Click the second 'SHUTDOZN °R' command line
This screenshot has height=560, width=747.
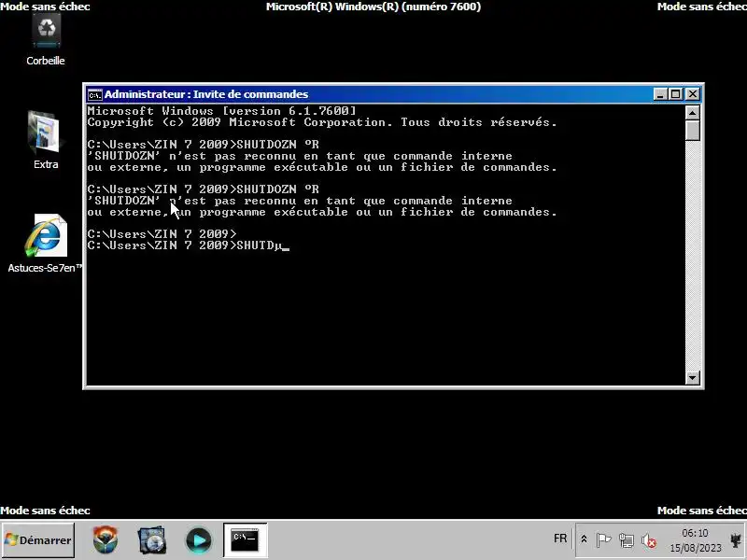(203, 189)
